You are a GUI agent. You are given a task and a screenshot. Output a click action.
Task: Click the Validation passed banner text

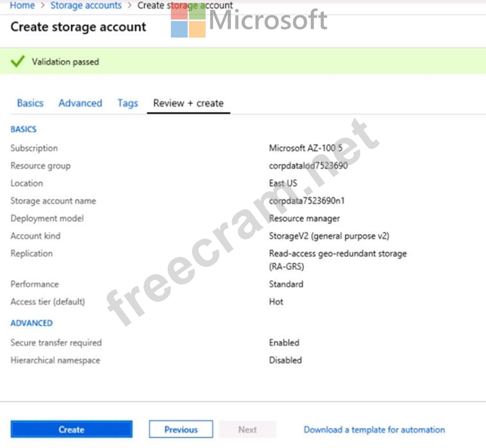pos(66,61)
